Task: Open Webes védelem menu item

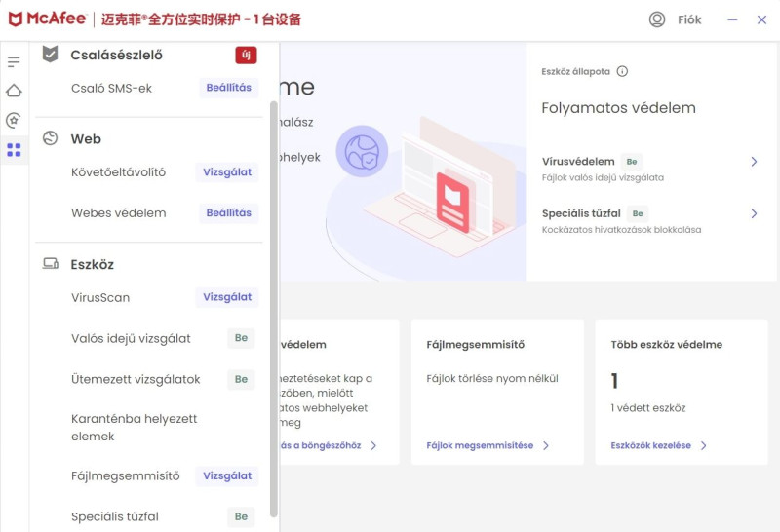Action: coord(118,212)
